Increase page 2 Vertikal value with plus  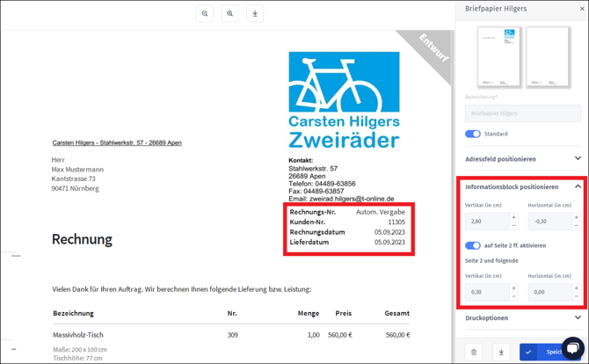click(514, 287)
